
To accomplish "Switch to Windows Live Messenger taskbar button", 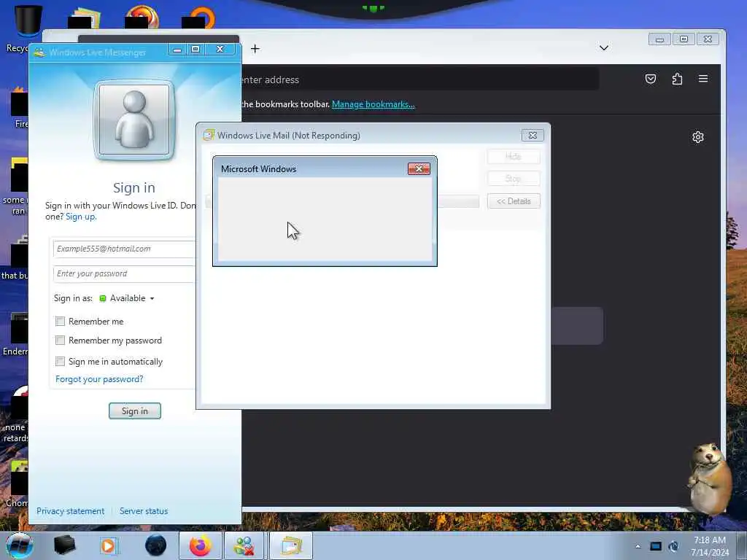I will tap(244, 545).
